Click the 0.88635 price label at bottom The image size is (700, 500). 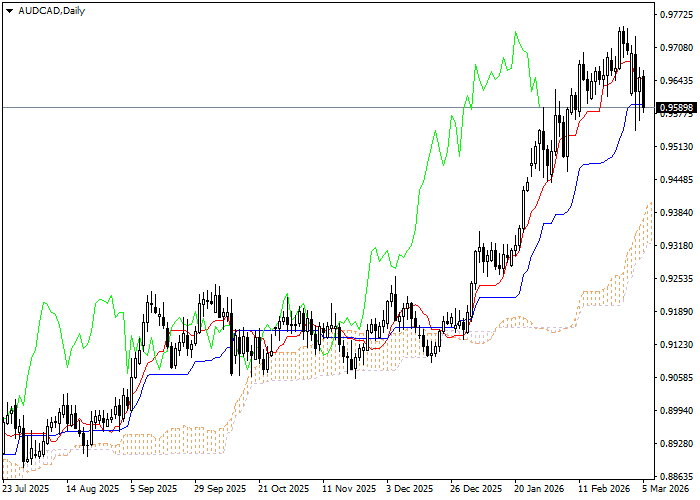[x=676, y=477]
